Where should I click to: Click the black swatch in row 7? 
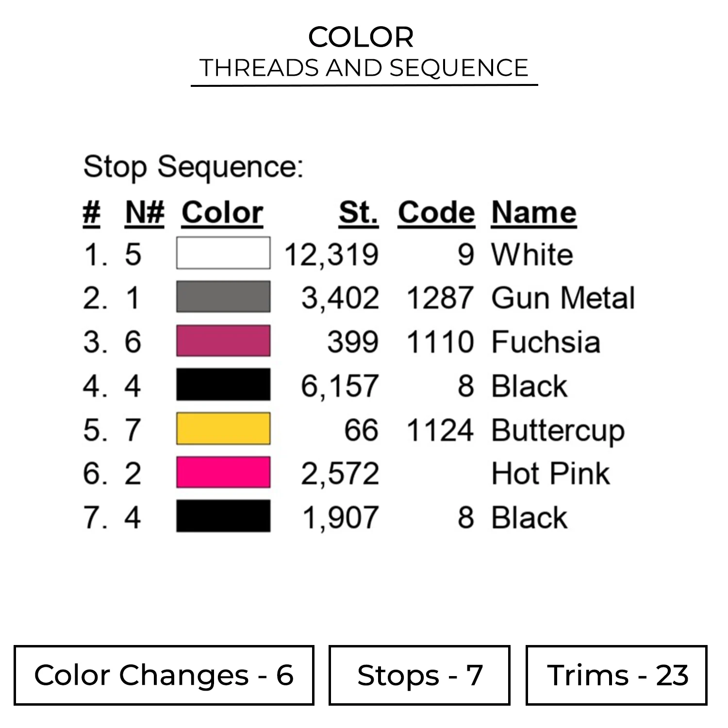point(223,516)
